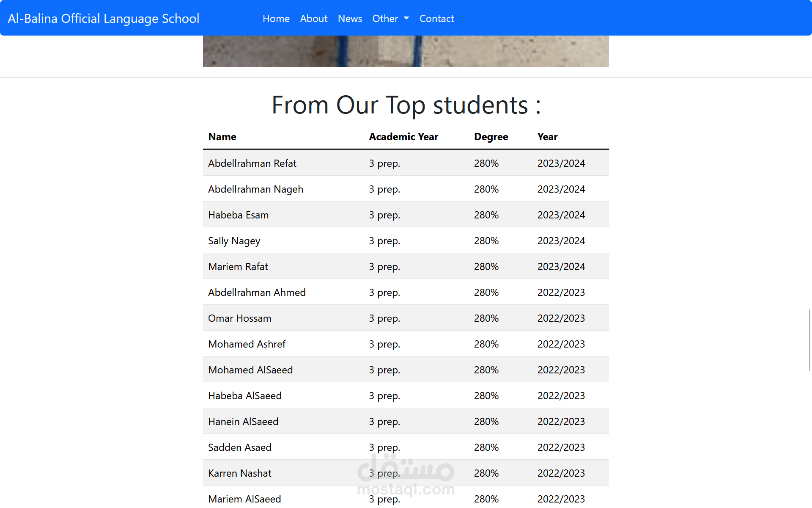Click the 2022/2023 year for Mohamed AlSaeed
This screenshot has width=812, height=508.
[561, 370]
